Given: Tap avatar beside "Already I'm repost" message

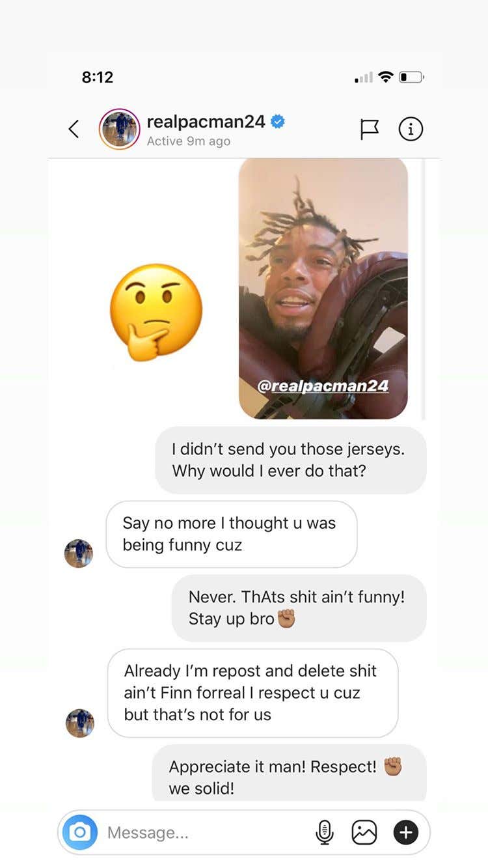Looking at the screenshot, I should coord(80,723).
